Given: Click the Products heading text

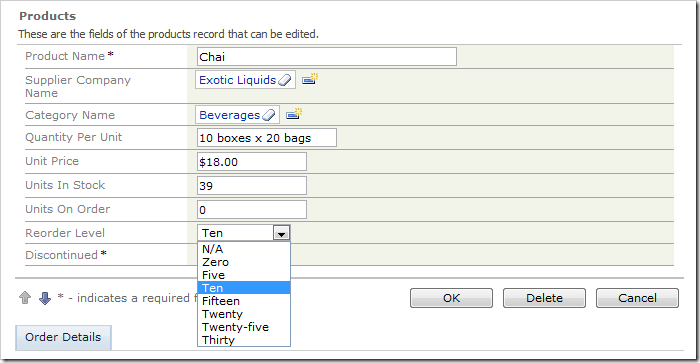Looking at the screenshot, I should [x=47, y=16].
